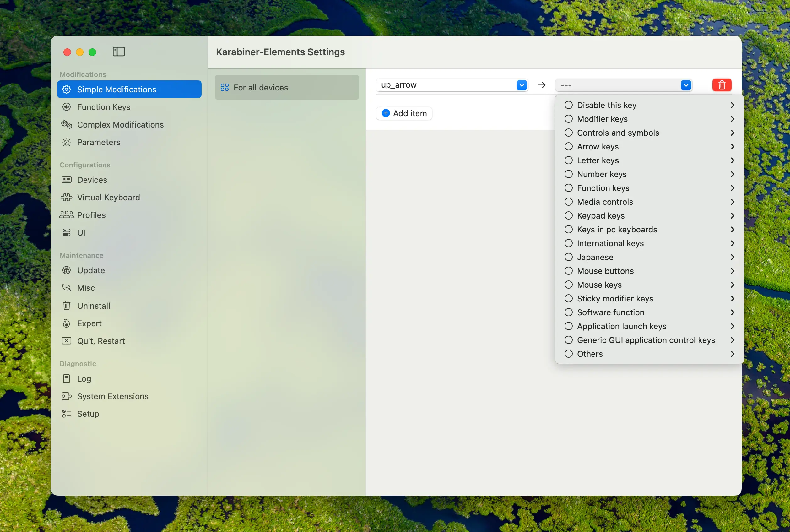Click the Parameters icon in sidebar
Viewport: 790px width, 532px height.
coord(67,142)
